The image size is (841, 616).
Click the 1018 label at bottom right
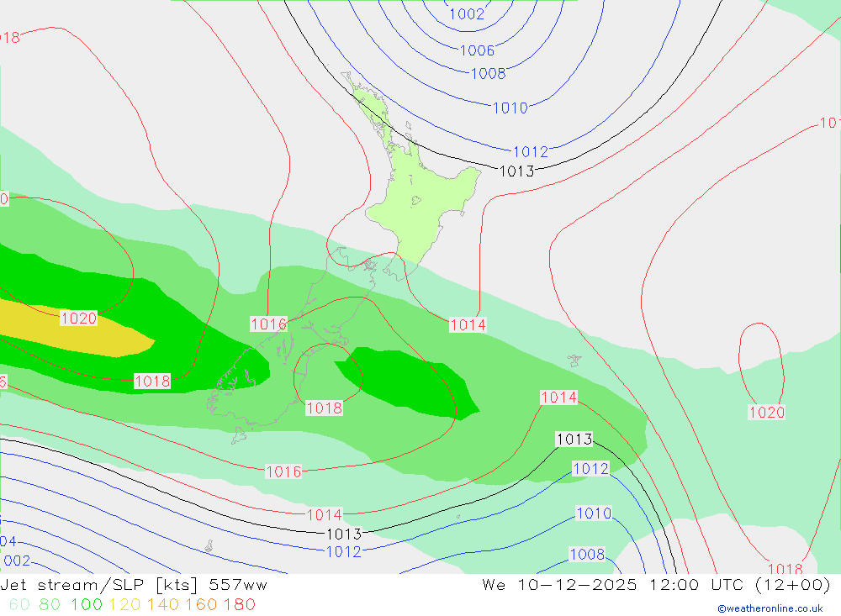pyautogui.click(x=785, y=568)
